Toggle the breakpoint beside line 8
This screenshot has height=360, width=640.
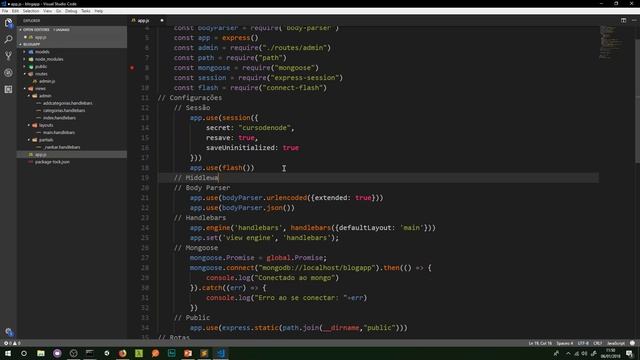coord(132,68)
